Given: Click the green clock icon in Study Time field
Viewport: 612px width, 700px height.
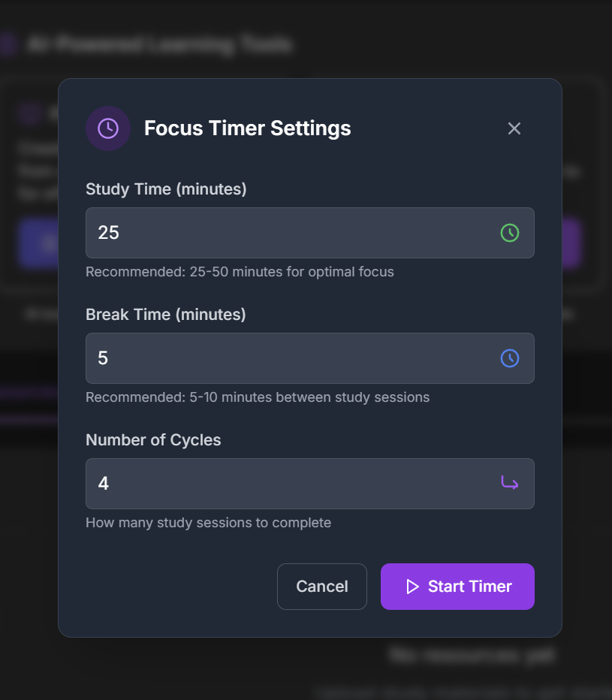Looking at the screenshot, I should [x=510, y=233].
